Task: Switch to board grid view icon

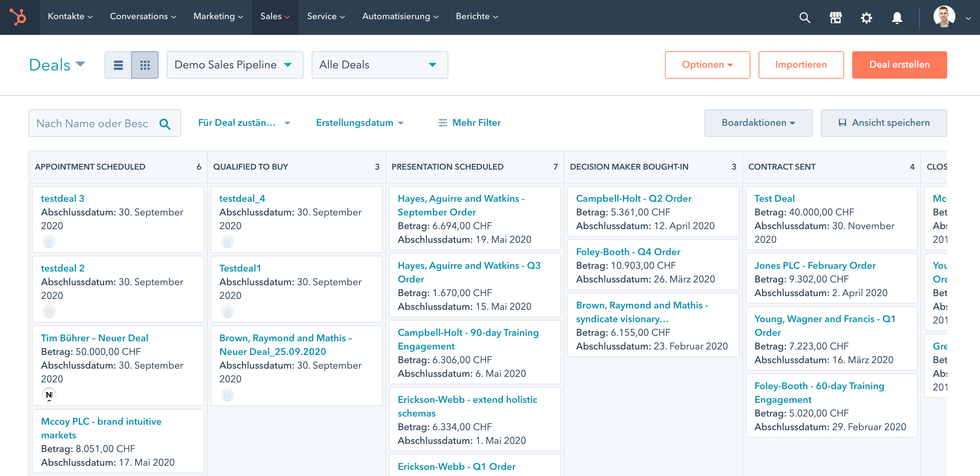Action: click(145, 65)
